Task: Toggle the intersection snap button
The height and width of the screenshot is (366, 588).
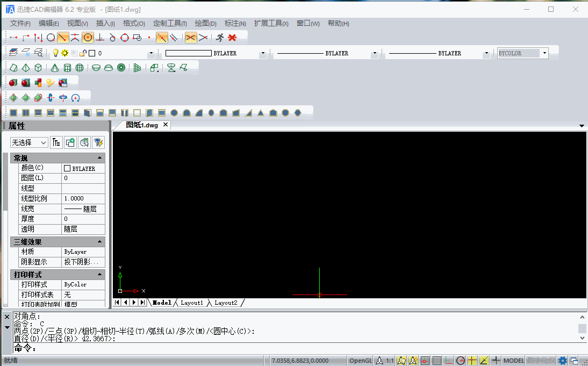Action: click(x=191, y=38)
